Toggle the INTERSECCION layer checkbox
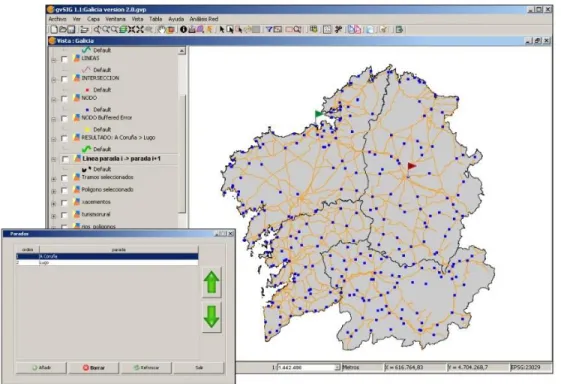561x384 pixels. click(64, 79)
